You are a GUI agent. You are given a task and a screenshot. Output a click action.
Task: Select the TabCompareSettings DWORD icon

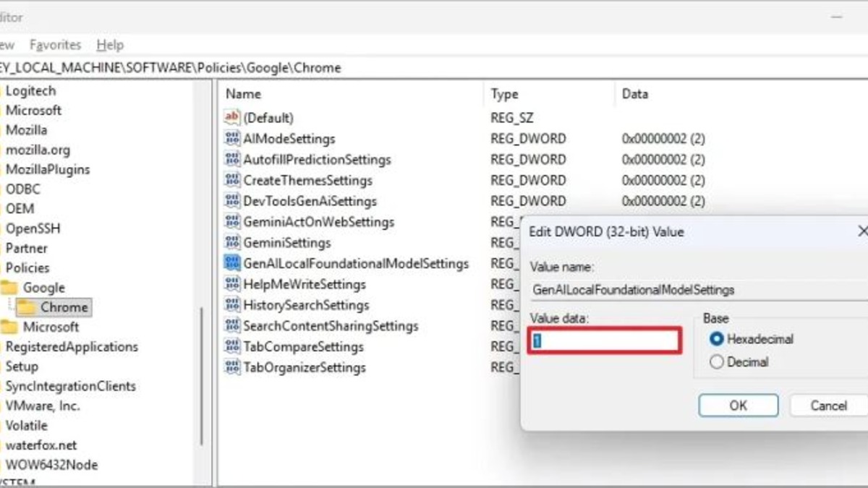(231, 346)
